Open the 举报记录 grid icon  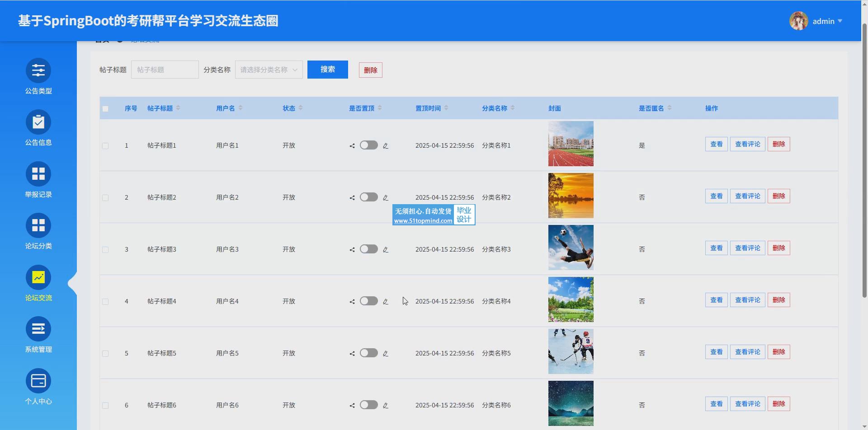(38, 174)
